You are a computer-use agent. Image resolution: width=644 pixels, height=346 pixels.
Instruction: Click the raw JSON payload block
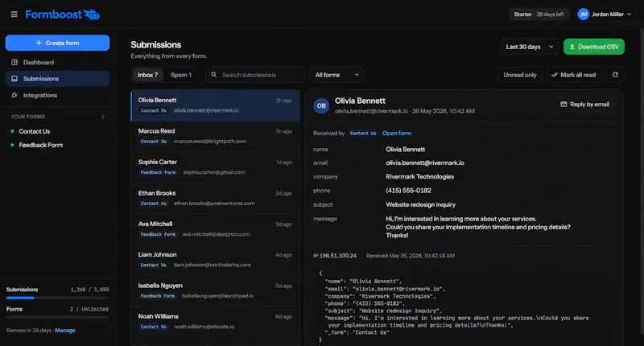coord(464,307)
